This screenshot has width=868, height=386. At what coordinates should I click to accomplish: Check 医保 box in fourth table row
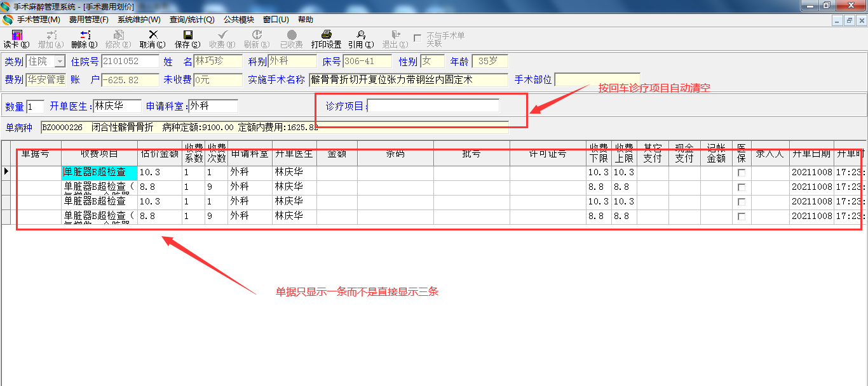[x=742, y=216]
